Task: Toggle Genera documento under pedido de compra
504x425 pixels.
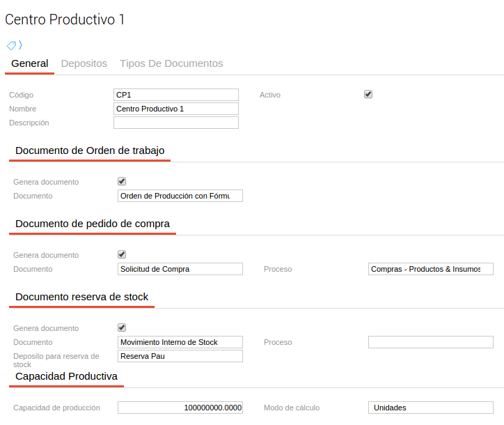Action: click(x=122, y=254)
